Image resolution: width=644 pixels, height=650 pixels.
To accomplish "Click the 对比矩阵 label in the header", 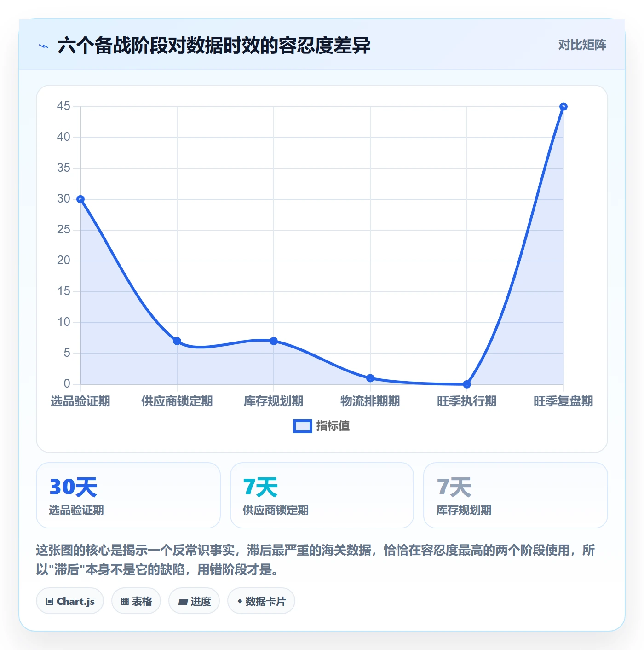I will [582, 45].
